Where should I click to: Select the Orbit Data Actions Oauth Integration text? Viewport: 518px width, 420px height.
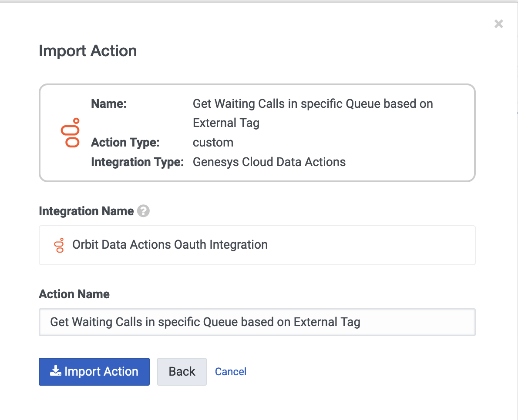(170, 245)
